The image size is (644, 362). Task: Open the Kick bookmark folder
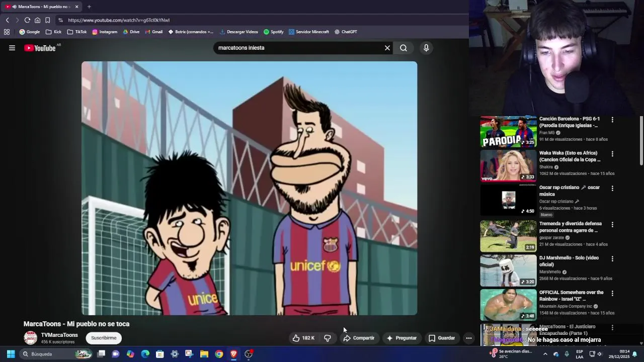pos(53,32)
